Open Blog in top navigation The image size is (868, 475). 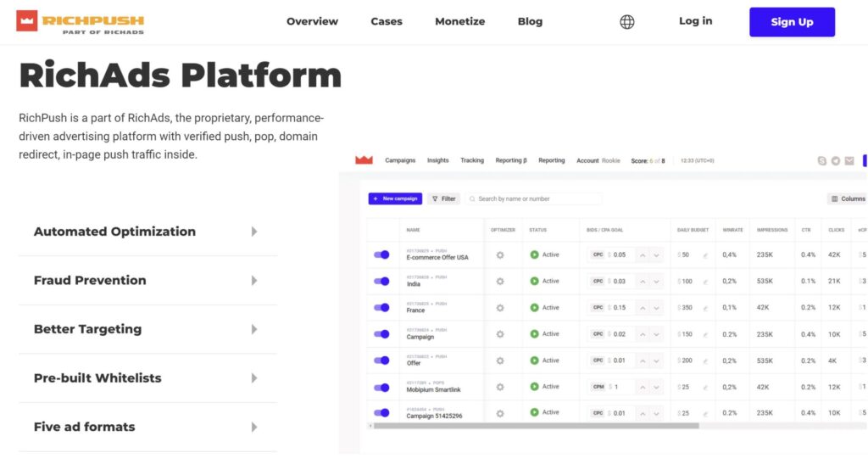pos(530,21)
